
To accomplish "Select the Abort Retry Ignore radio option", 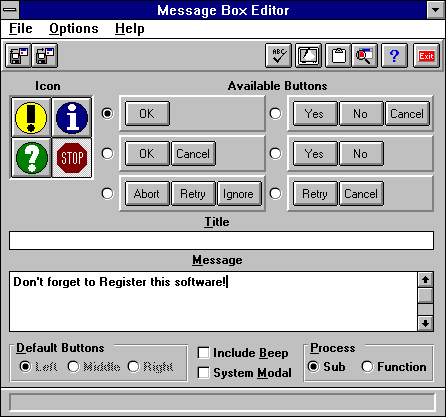I will point(107,194).
